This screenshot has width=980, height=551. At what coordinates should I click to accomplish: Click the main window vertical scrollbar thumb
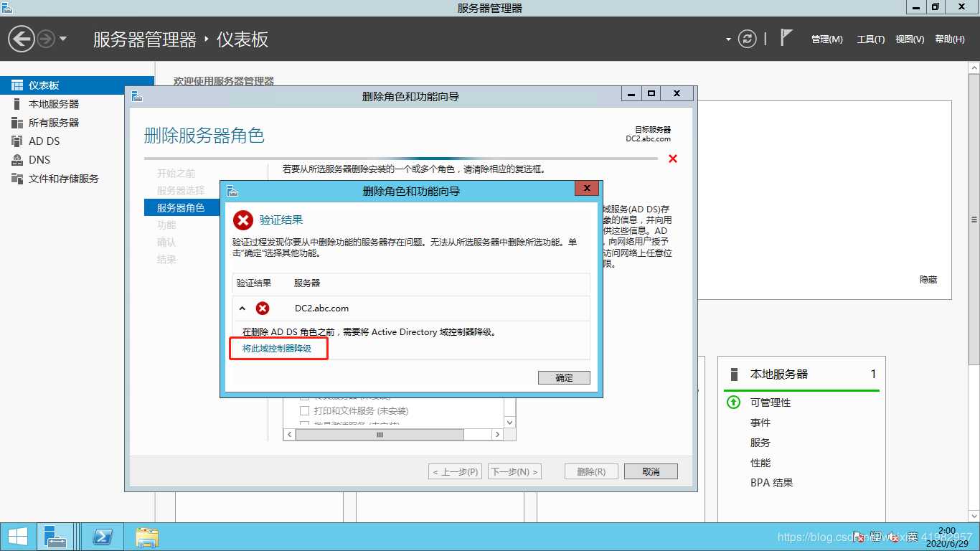974,220
